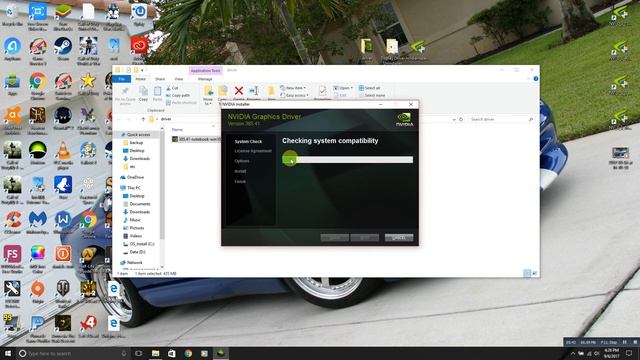Open the Easy access dropdown in ribbon
The image size is (640, 360).
(294, 95)
